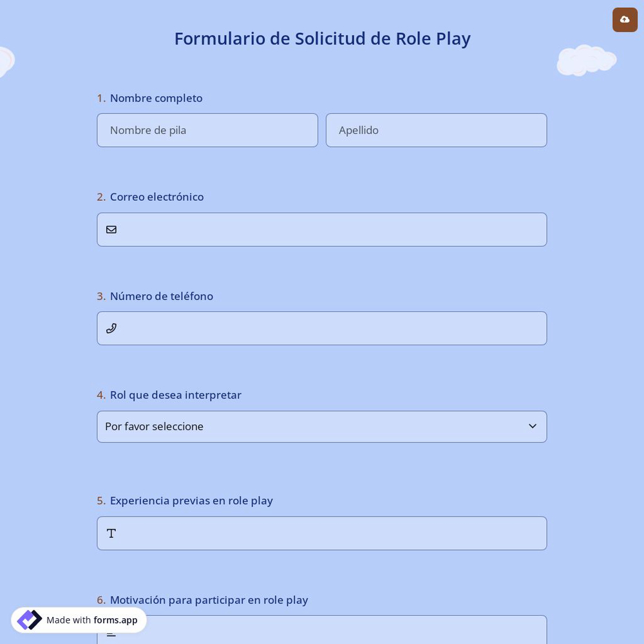The image size is (644, 644).
Task: Click the forms.app text link
Action: [x=115, y=620]
